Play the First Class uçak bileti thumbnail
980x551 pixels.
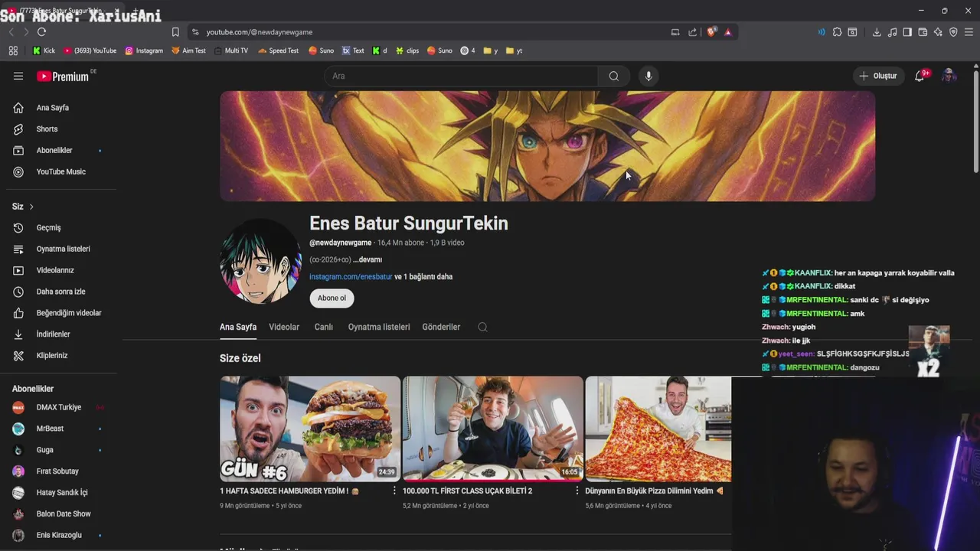[492, 428]
